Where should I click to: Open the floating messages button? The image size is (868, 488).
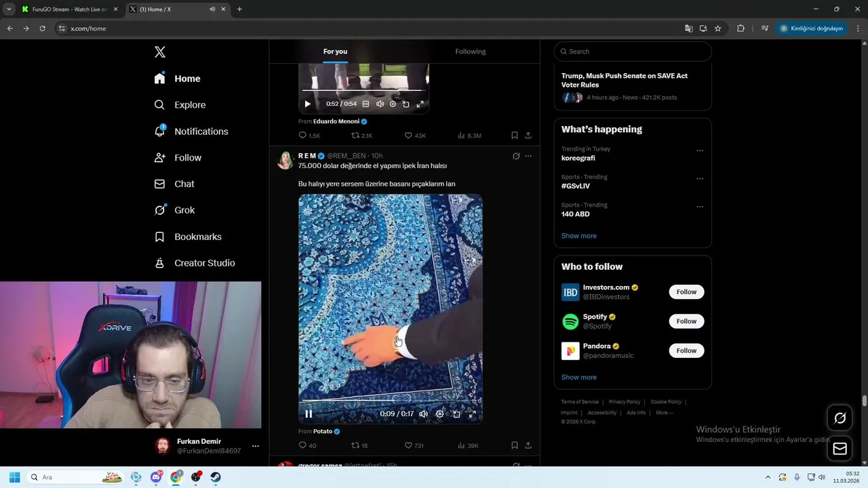[x=840, y=449]
